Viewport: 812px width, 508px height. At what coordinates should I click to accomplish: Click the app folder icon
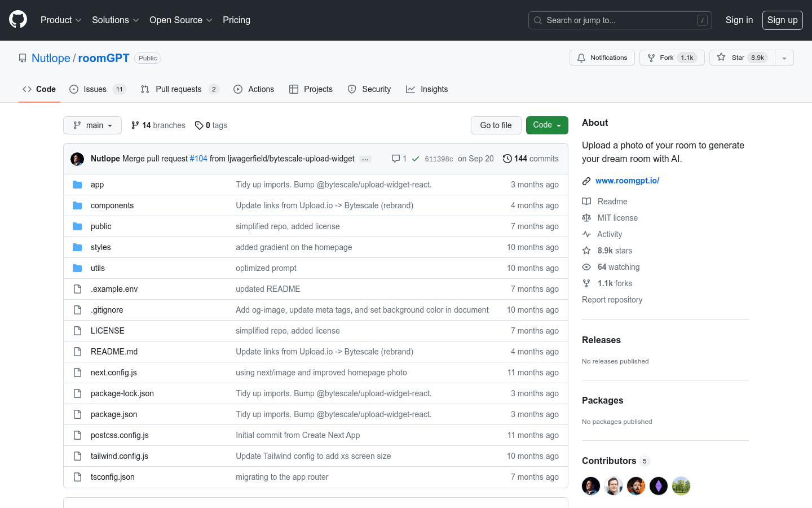(77, 185)
